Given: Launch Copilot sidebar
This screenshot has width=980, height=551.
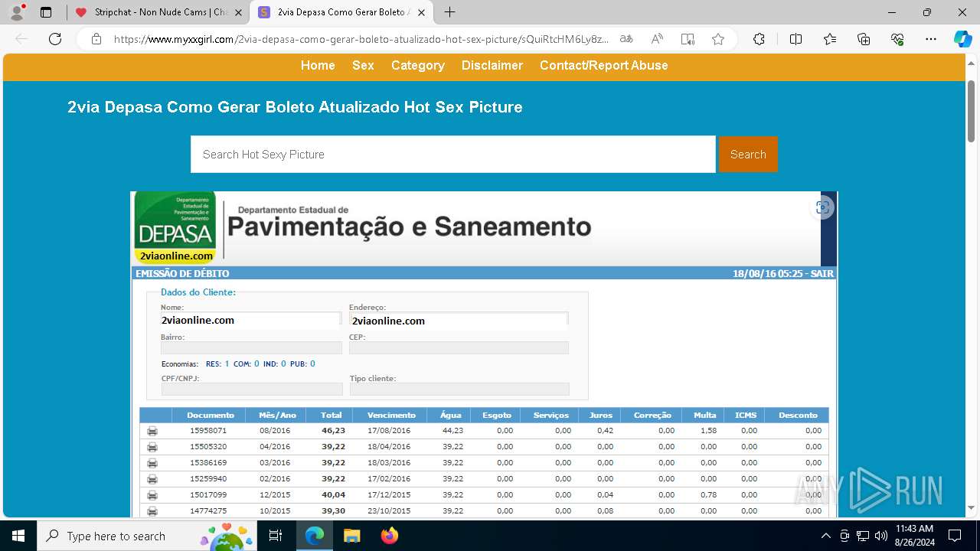Looking at the screenshot, I should [x=962, y=39].
